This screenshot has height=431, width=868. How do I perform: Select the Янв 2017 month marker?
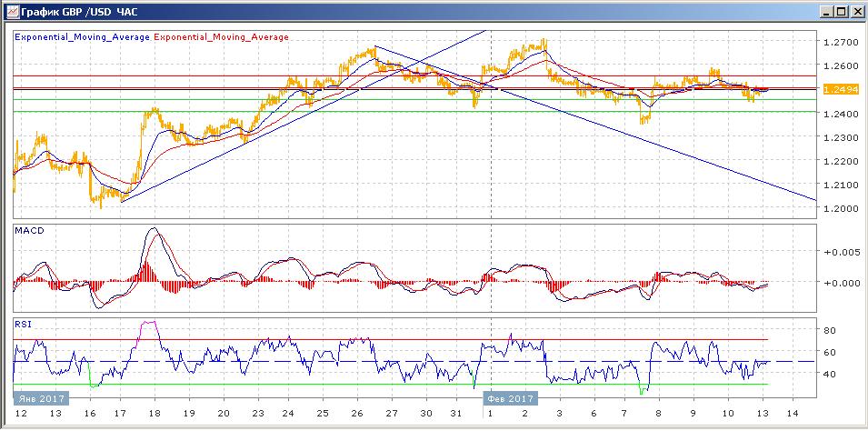[41, 398]
